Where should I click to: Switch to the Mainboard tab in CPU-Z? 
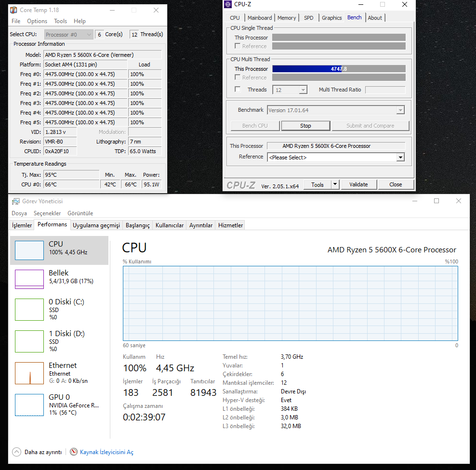[x=260, y=18]
